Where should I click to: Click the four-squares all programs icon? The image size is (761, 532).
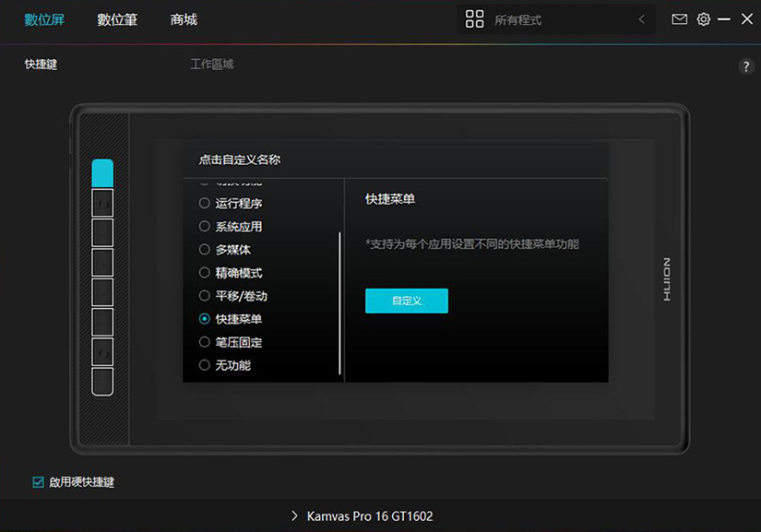coord(474,19)
